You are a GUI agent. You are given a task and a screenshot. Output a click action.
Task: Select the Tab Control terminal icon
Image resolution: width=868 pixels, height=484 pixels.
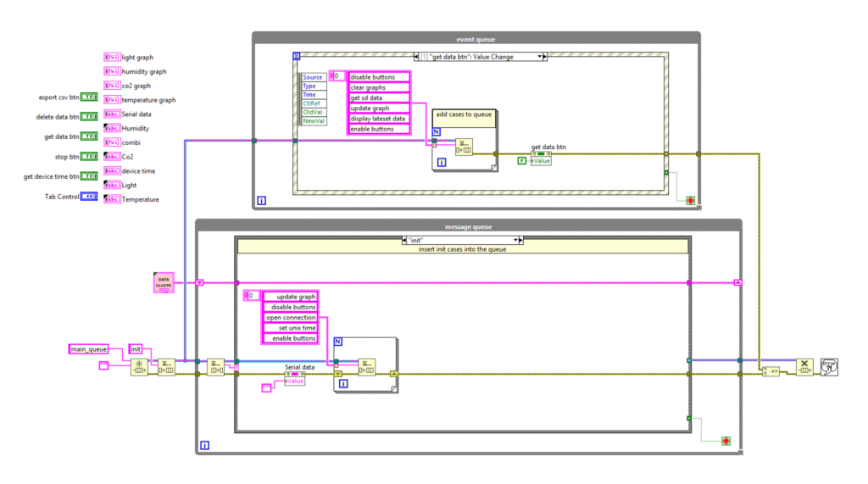click(90, 197)
